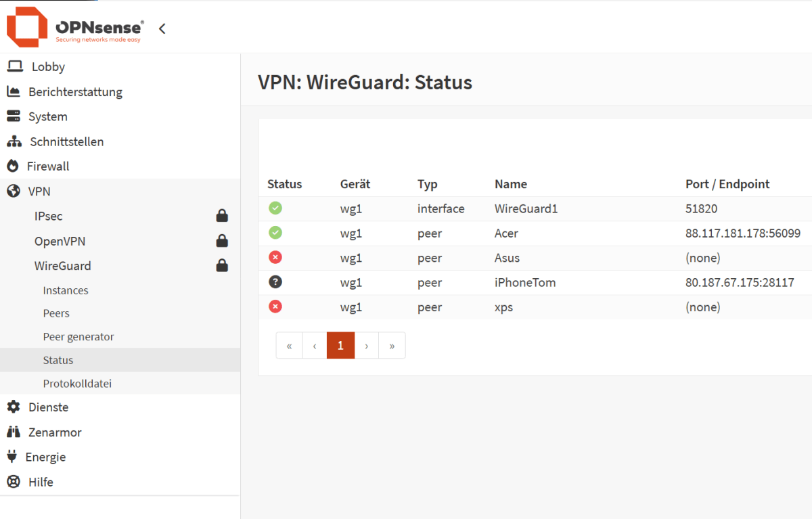Click the VPN globe icon
812x519 pixels.
coord(14,191)
